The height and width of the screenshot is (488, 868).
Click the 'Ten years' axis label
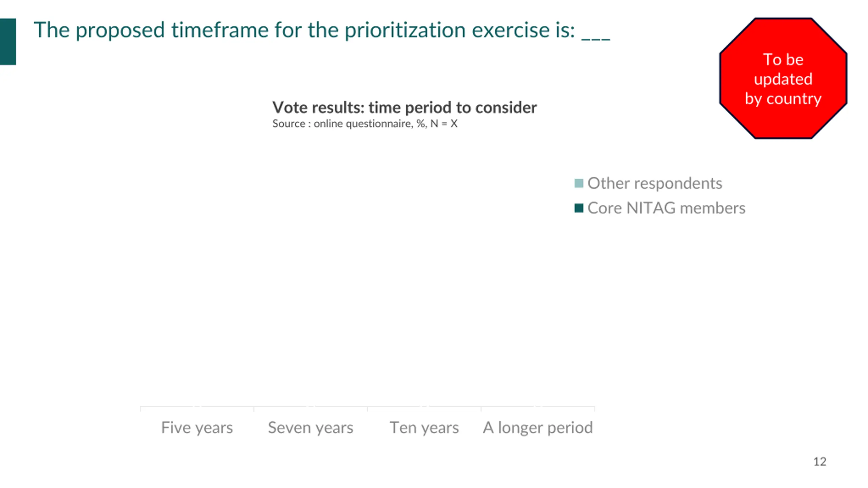click(424, 428)
